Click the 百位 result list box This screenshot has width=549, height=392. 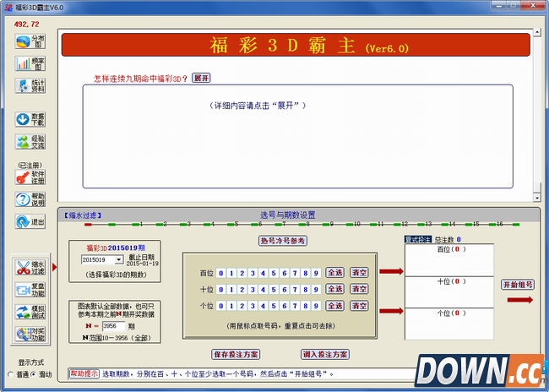449,260
